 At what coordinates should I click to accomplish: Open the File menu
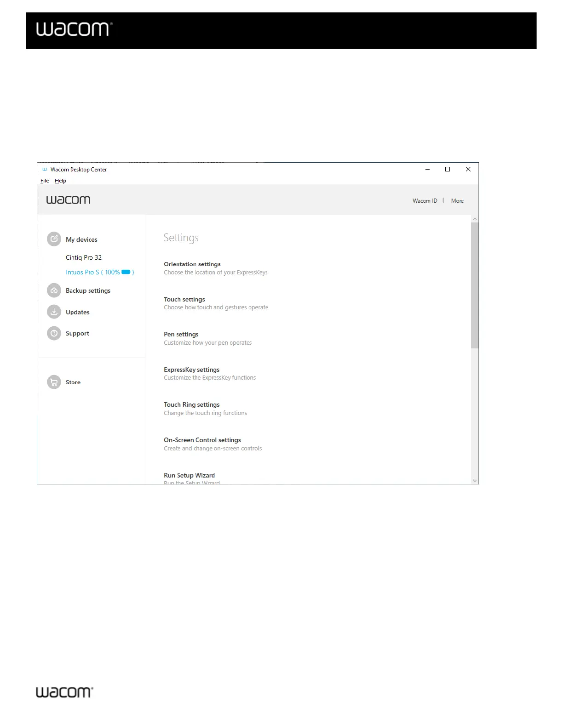(45, 181)
